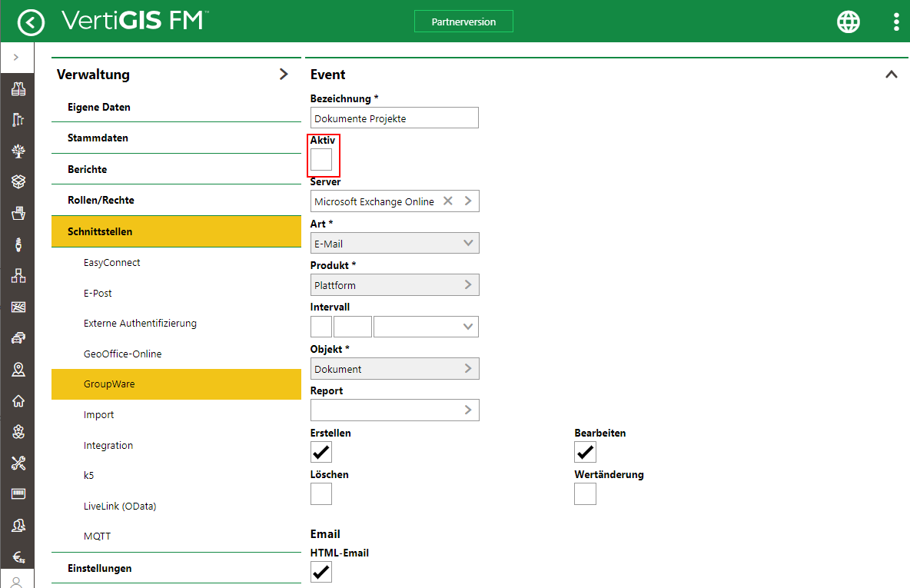Select LiveLink (OData) entry

[x=120, y=507]
